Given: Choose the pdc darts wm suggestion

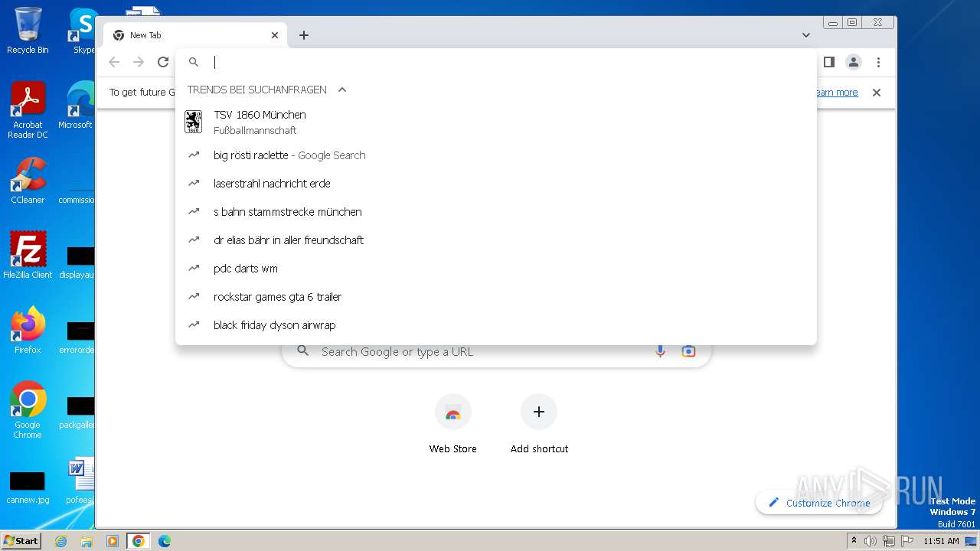Looking at the screenshot, I should click(x=495, y=269).
